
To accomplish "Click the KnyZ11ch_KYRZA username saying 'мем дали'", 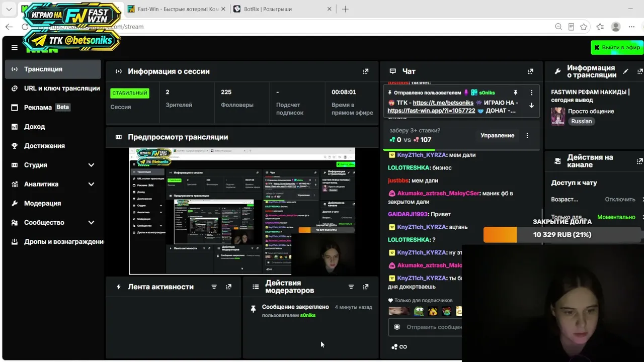I will coord(422,155).
